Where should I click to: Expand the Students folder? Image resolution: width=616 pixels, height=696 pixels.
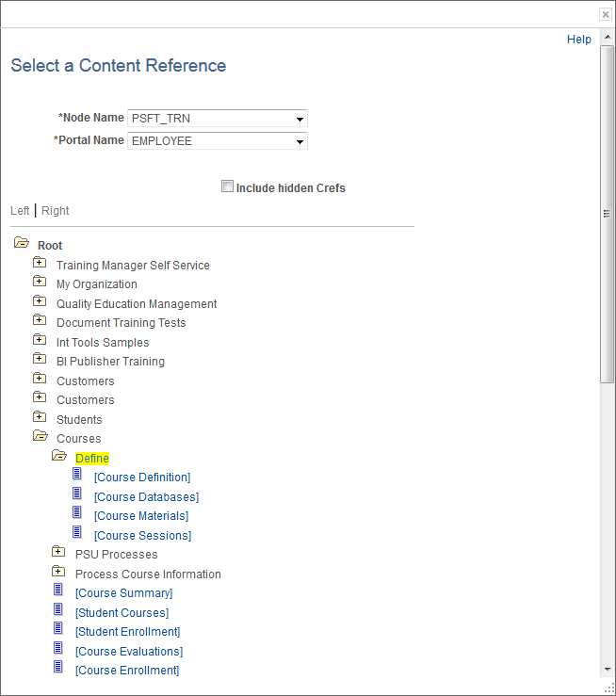[40, 417]
